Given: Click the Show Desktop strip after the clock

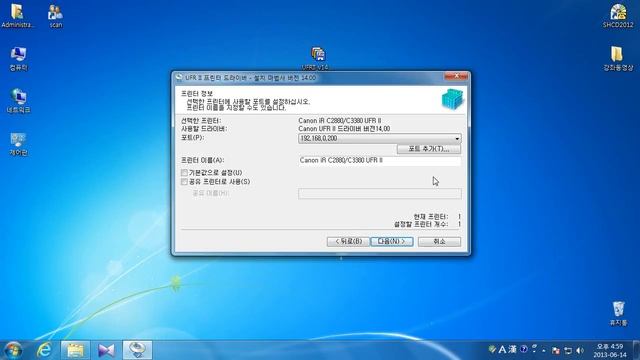Looking at the screenshot, I should pyautogui.click(x=636, y=350).
